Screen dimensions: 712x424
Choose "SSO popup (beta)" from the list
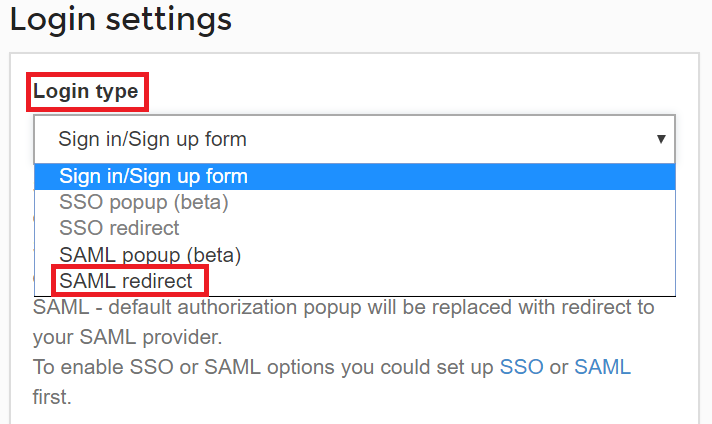[144, 203]
